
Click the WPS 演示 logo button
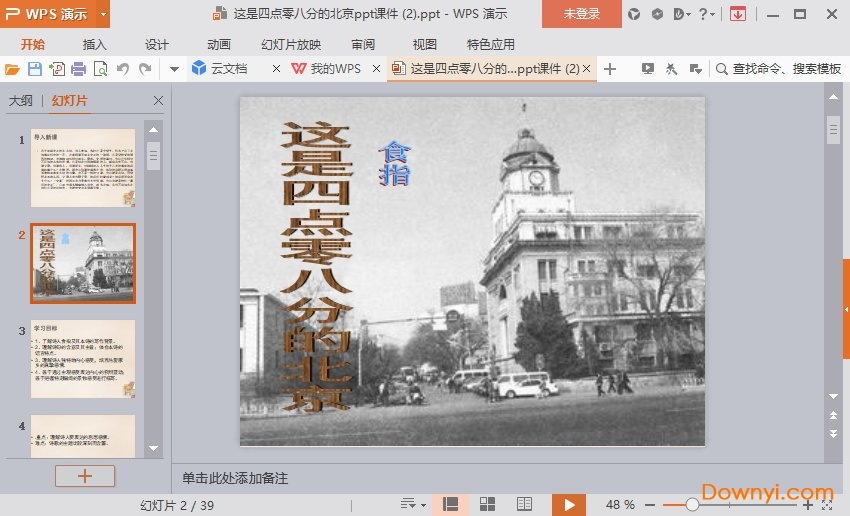(48, 14)
